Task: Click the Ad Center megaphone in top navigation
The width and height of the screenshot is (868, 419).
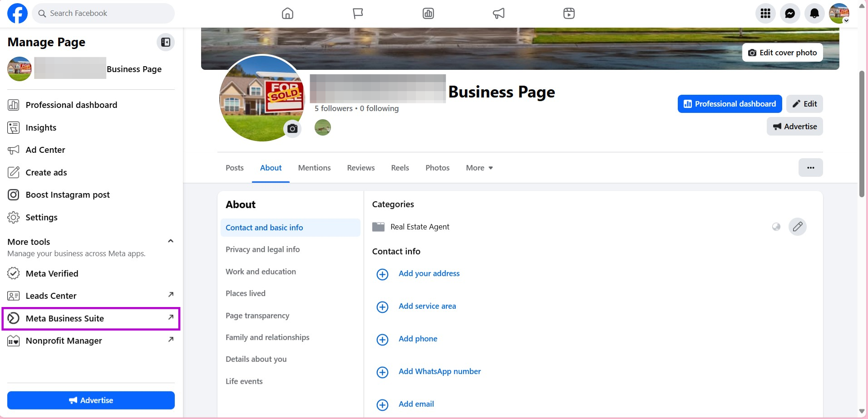Action: tap(498, 14)
